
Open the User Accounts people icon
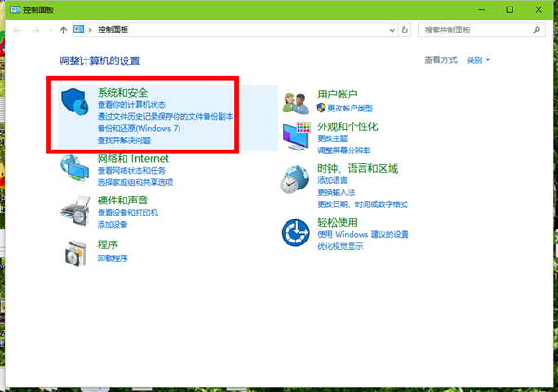pos(296,103)
